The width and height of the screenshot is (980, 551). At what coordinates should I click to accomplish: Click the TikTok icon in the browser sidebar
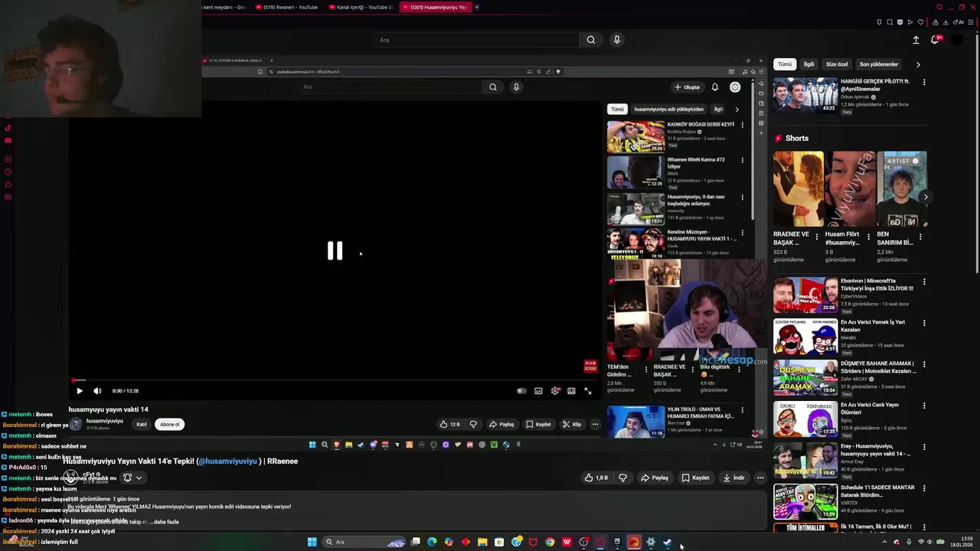click(8, 129)
